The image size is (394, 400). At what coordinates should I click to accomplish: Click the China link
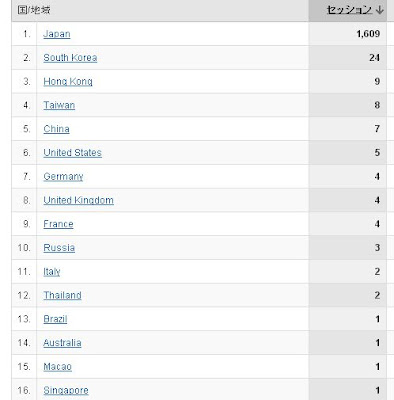click(x=56, y=129)
